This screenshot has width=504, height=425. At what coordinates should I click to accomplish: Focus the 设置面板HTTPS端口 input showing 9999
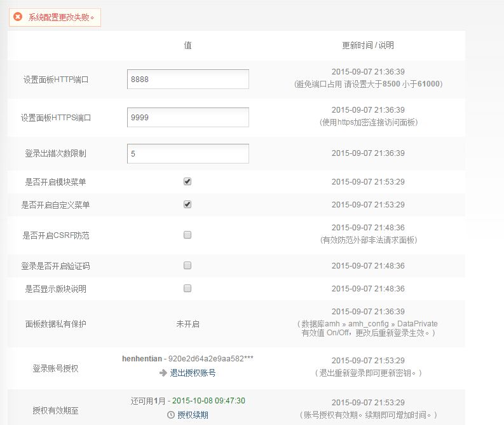click(x=187, y=117)
